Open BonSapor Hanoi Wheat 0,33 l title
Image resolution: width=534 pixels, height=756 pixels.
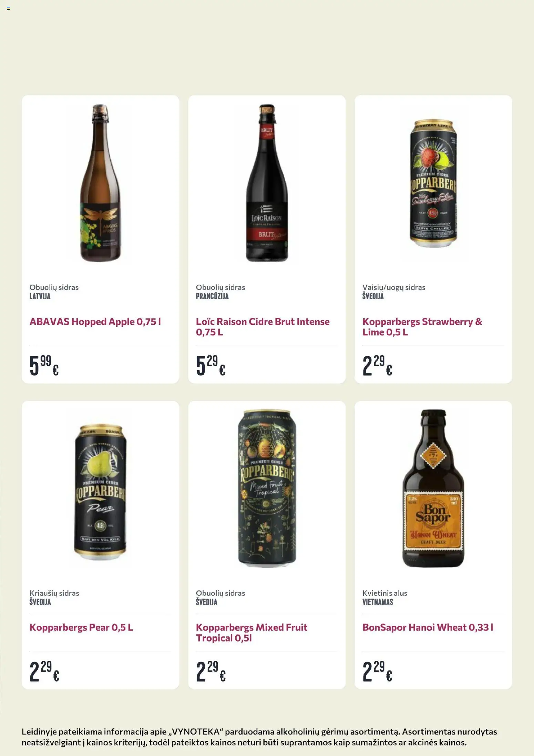[x=428, y=627]
